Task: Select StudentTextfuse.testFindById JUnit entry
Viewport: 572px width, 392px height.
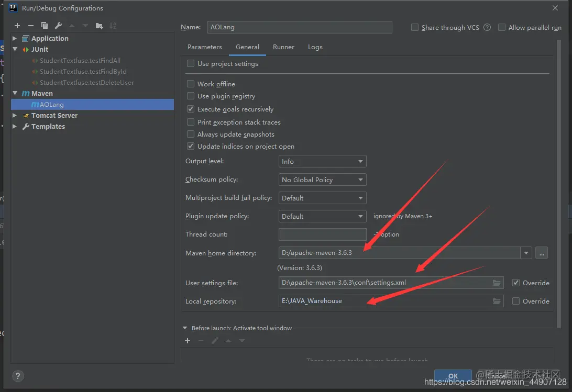Action: [83, 72]
